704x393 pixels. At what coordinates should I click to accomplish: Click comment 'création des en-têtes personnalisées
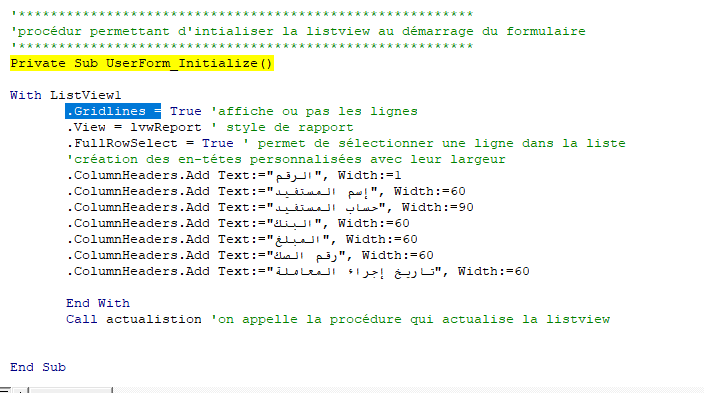(286, 159)
